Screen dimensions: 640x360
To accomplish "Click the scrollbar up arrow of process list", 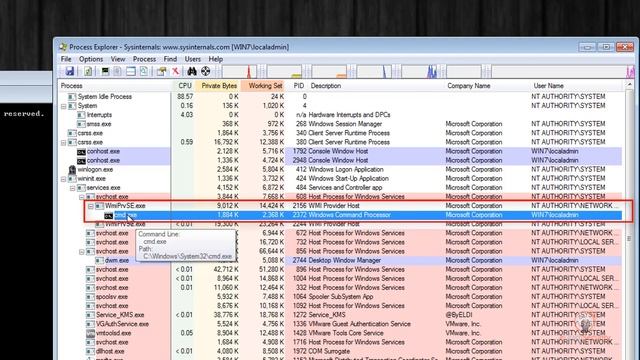I will 629,85.
